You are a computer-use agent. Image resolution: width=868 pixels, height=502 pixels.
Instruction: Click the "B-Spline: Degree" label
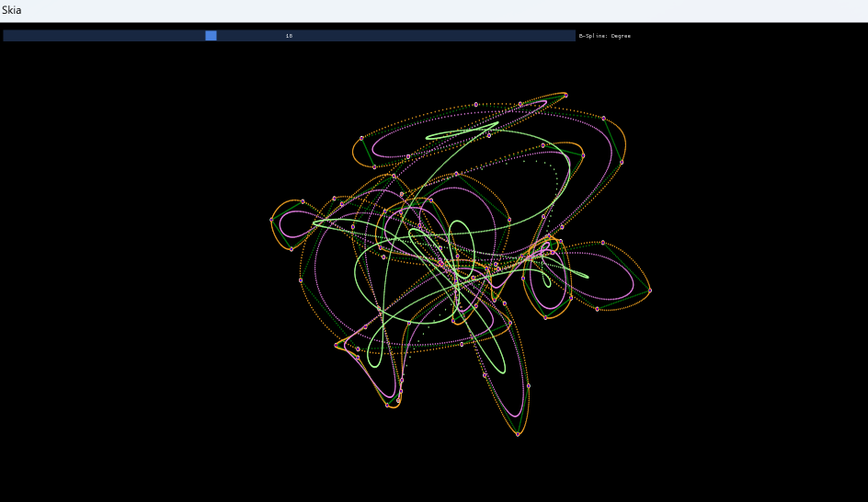click(x=604, y=36)
